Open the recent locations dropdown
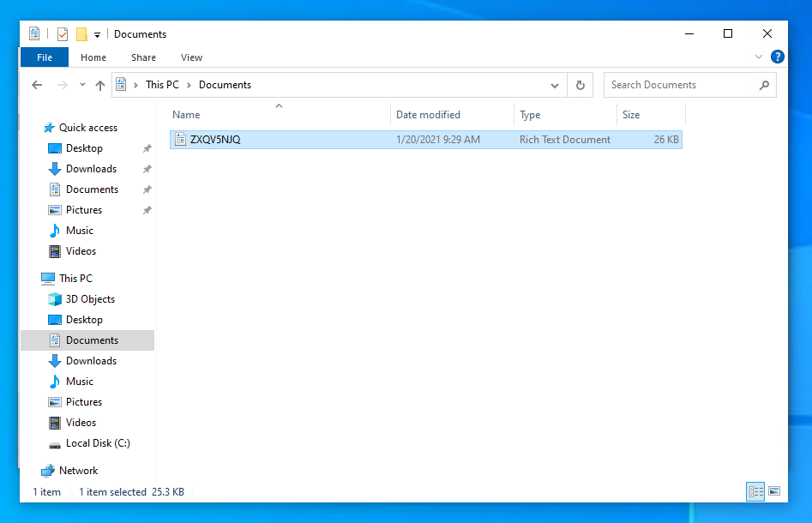The height and width of the screenshot is (523, 812). click(82, 85)
